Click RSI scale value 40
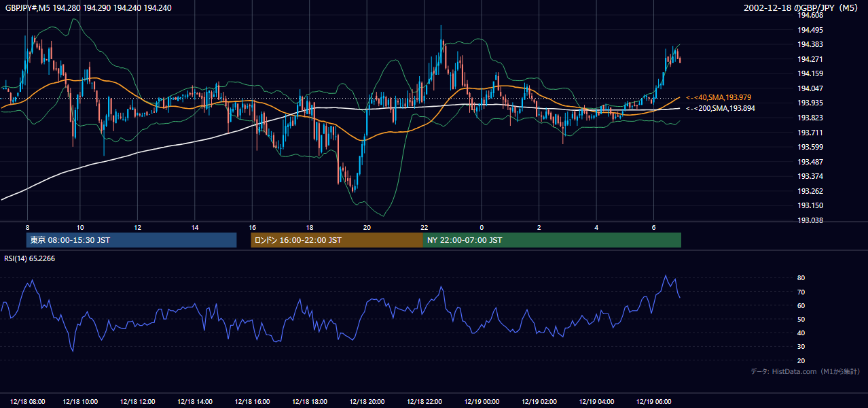Screen dimensions: 868x408 801,333
